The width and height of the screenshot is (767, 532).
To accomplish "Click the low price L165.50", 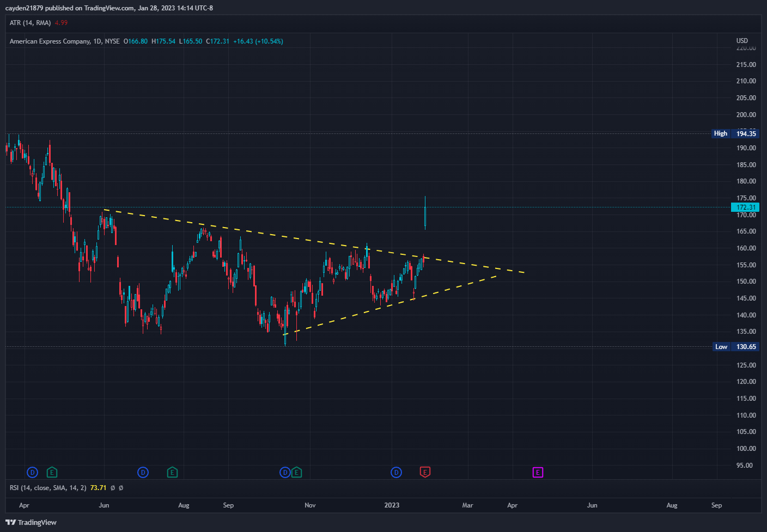I will 191,41.
